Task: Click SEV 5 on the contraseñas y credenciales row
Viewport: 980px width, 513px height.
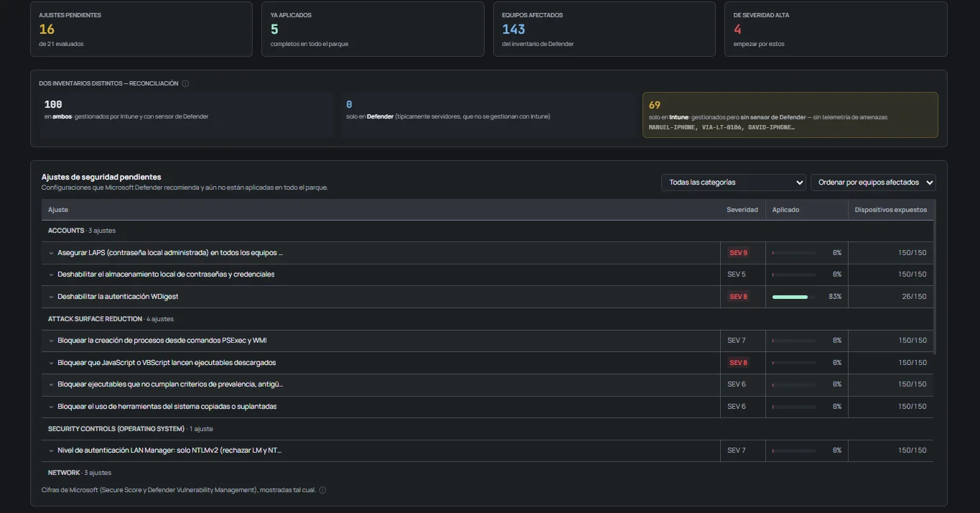Action: pos(737,274)
